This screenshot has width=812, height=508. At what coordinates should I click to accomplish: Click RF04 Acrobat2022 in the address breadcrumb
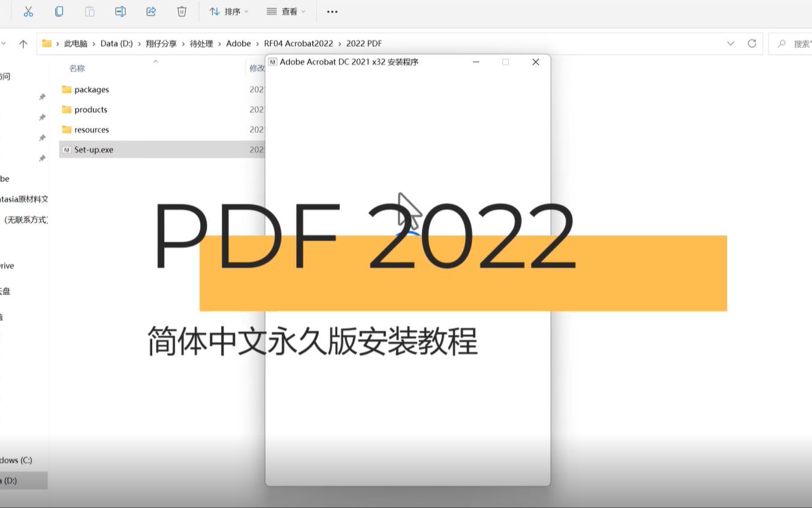(298, 44)
